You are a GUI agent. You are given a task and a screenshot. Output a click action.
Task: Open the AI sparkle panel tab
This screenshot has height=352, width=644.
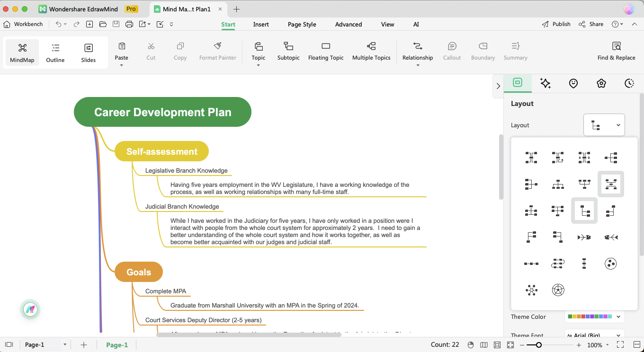(x=546, y=83)
